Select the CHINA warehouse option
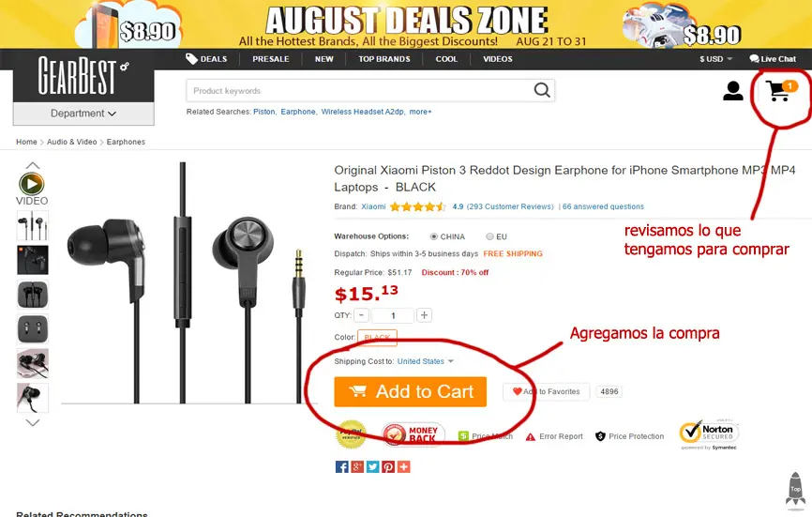Viewport: 812px width, 517px height. tap(433, 236)
